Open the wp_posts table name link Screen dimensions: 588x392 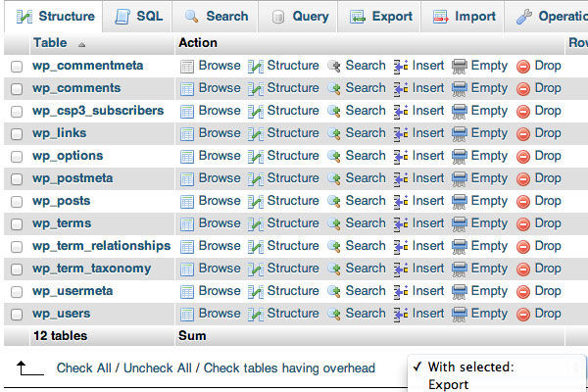coord(61,201)
